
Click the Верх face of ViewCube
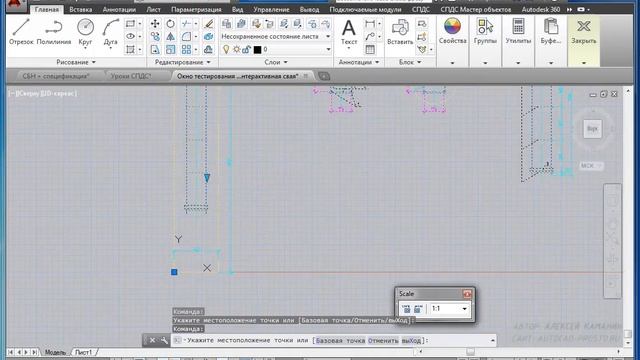point(592,129)
